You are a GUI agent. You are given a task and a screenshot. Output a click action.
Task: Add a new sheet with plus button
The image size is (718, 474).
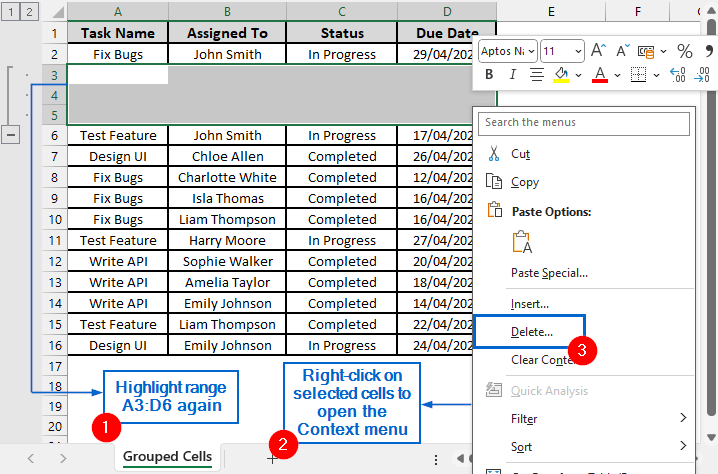coord(272,459)
